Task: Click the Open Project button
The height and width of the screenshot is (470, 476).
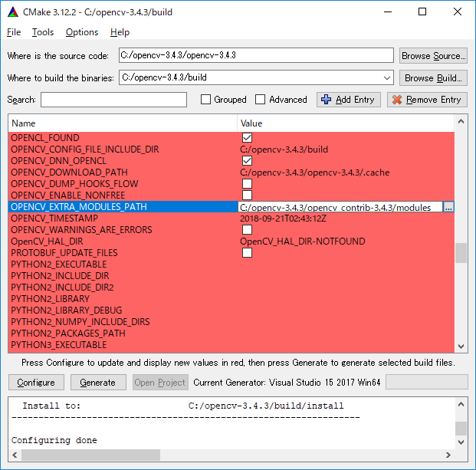Action: [x=160, y=383]
